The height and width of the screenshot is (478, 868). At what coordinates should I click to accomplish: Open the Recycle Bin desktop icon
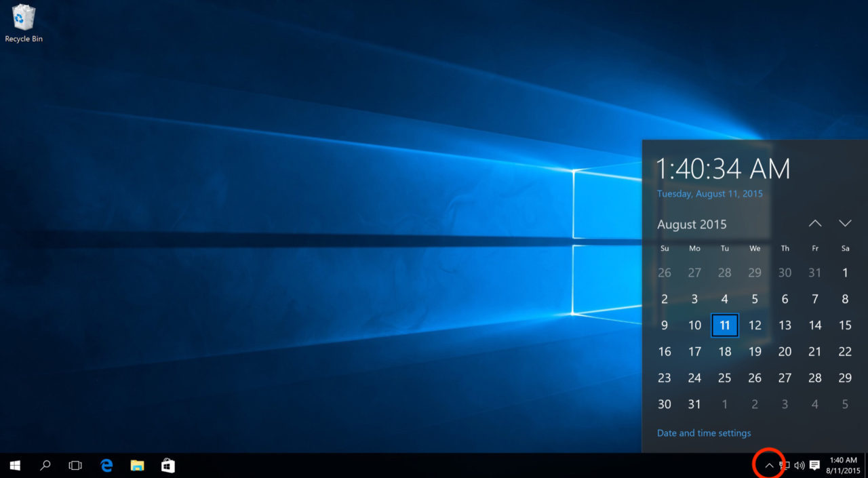tap(24, 23)
